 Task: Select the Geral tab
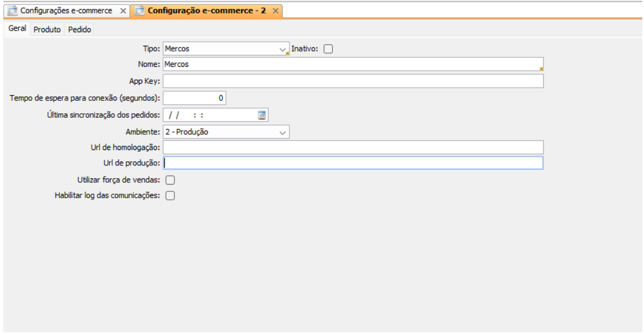point(17,29)
